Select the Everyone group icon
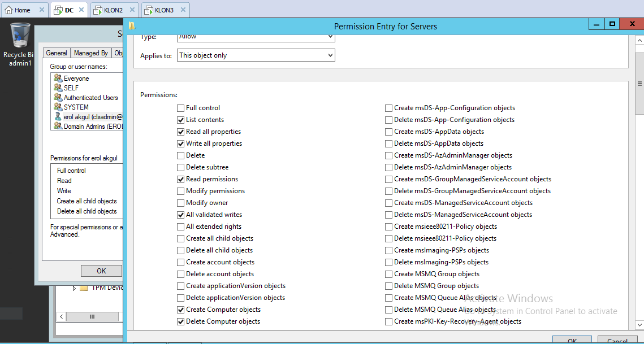644x344 pixels. [58, 79]
